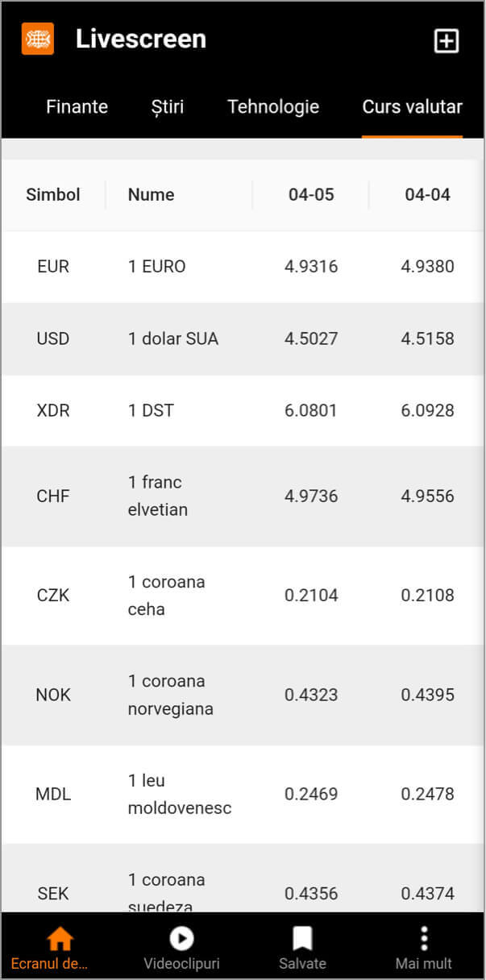Open Mai mult three-dot menu
The image size is (486, 980).
point(424,938)
